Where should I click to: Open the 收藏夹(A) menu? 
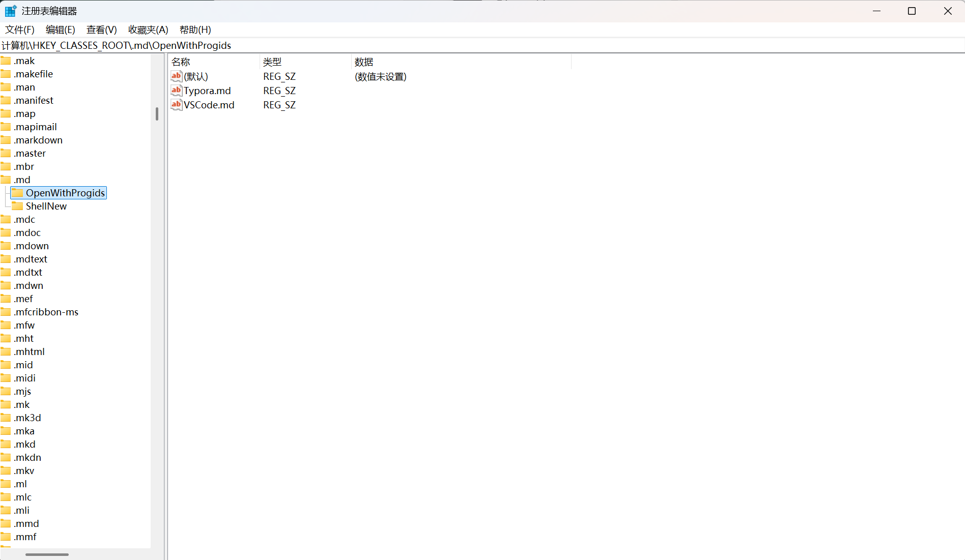(x=148, y=30)
